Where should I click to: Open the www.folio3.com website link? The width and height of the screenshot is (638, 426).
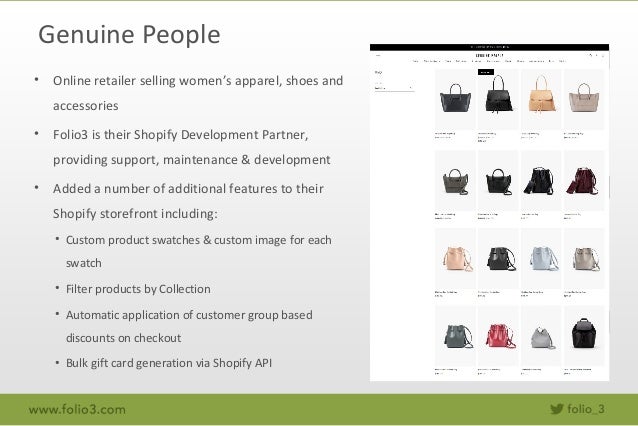click(x=77, y=409)
